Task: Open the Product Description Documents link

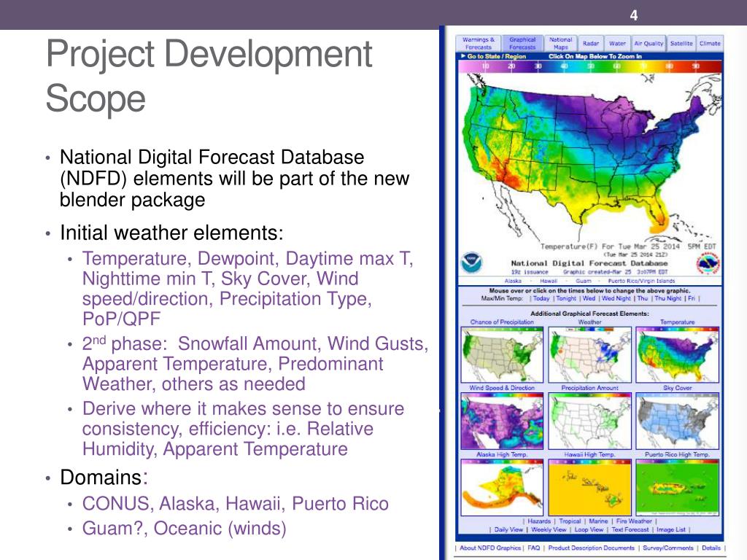Action: click(x=591, y=548)
